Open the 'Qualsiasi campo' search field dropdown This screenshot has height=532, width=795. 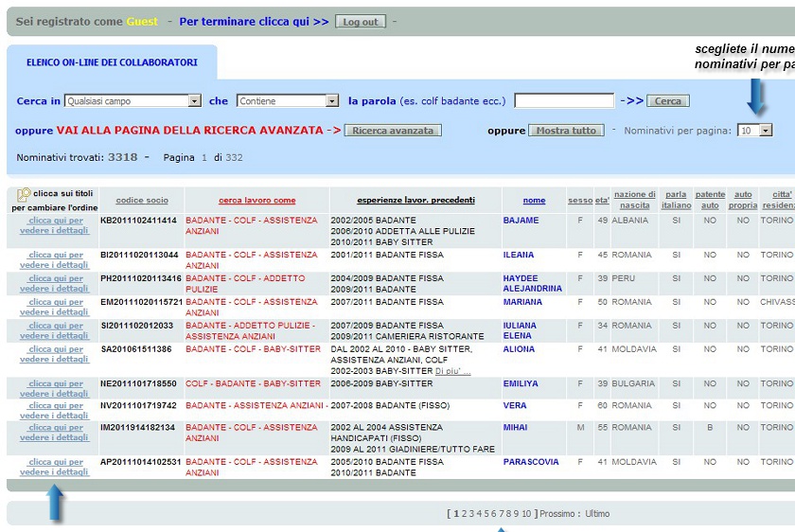click(132, 101)
